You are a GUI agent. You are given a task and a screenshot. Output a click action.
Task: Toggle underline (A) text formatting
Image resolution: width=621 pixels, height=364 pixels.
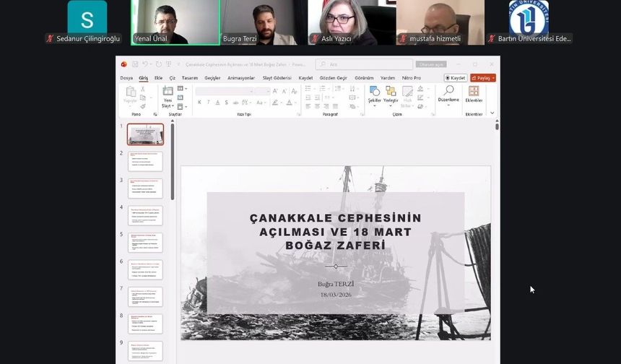click(x=217, y=103)
